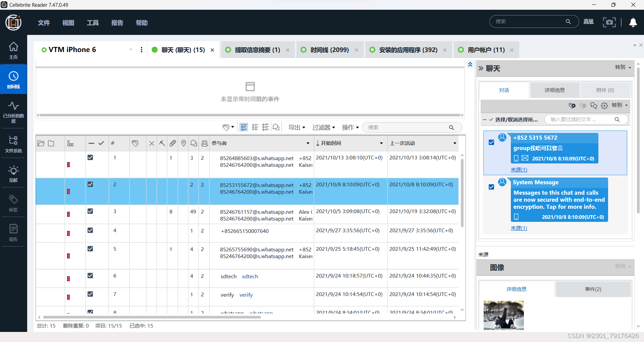Uncheck the +852 5315 5672 message checkbox

point(491,142)
